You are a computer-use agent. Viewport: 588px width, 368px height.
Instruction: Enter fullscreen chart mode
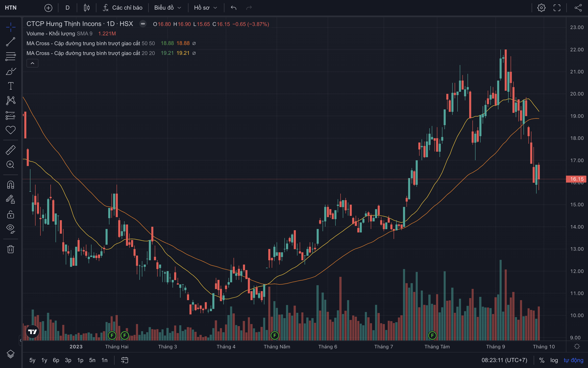557,8
